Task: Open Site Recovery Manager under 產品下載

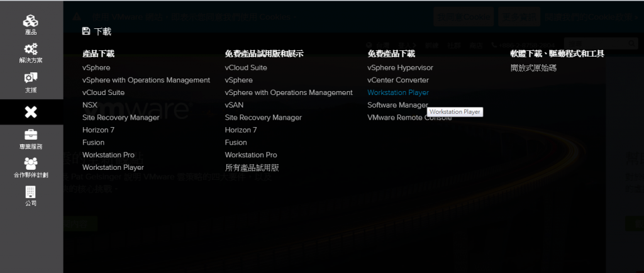Action: coord(121,118)
